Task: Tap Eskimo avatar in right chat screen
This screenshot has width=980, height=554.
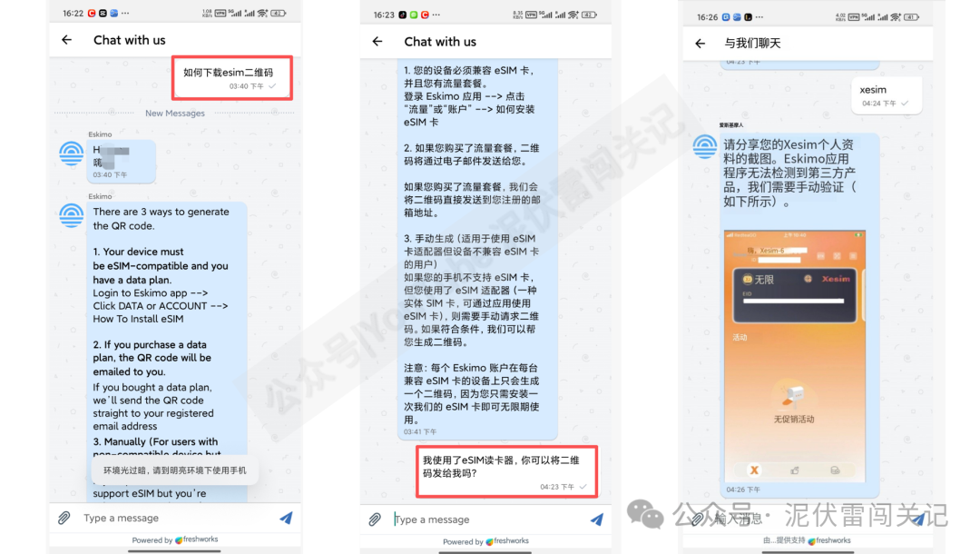Action: tap(705, 147)
